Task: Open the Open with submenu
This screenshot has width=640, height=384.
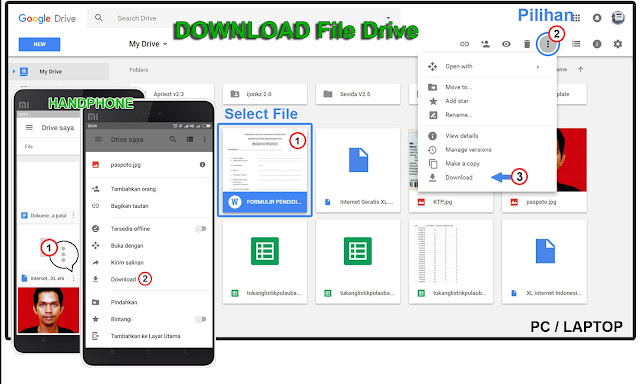Action: (x=487, y=67)
